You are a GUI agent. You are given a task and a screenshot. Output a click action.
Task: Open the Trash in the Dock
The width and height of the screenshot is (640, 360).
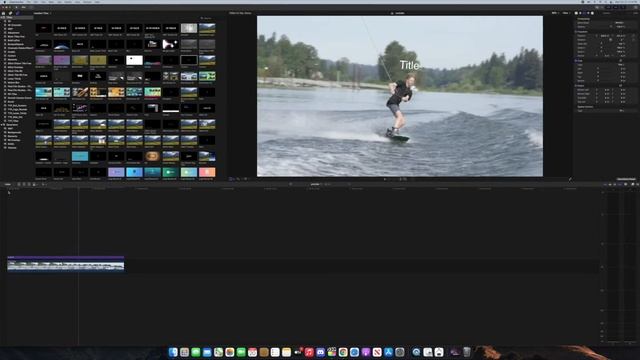pyautogui.click(x=467, y=352)
